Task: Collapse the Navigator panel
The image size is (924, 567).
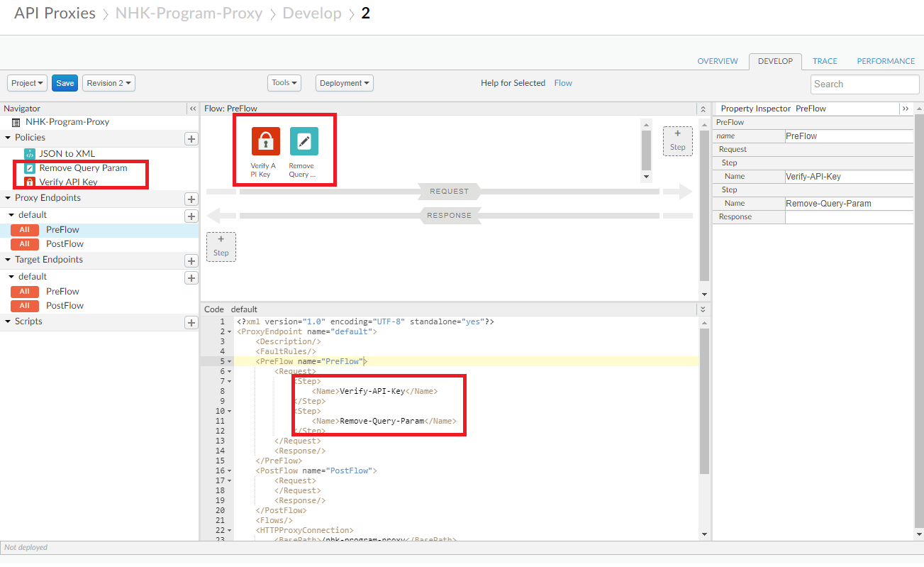Action: 192,108
